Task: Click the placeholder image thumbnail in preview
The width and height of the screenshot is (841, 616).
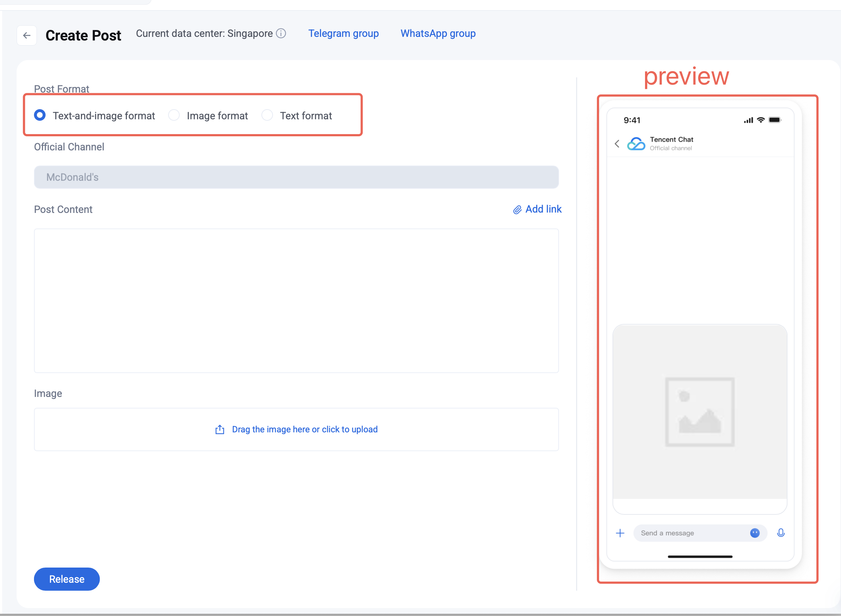Action: click(x=700, y=412)
